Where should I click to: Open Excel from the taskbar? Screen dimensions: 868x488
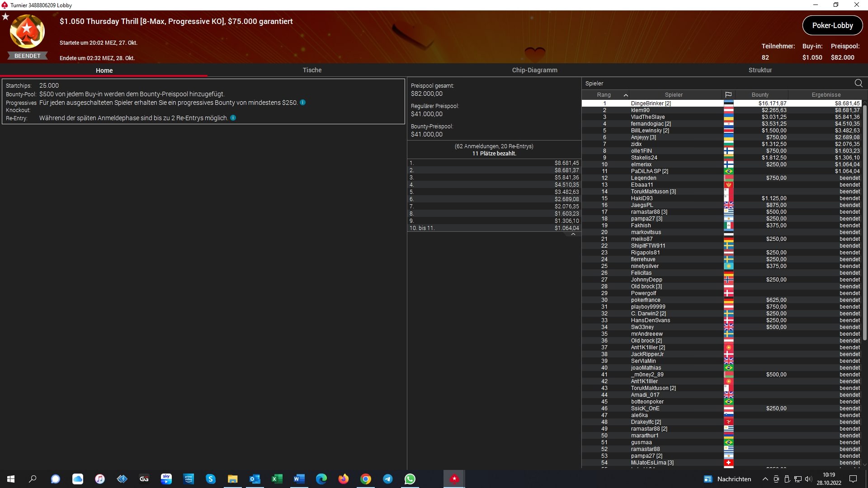(x=277, y=479)
